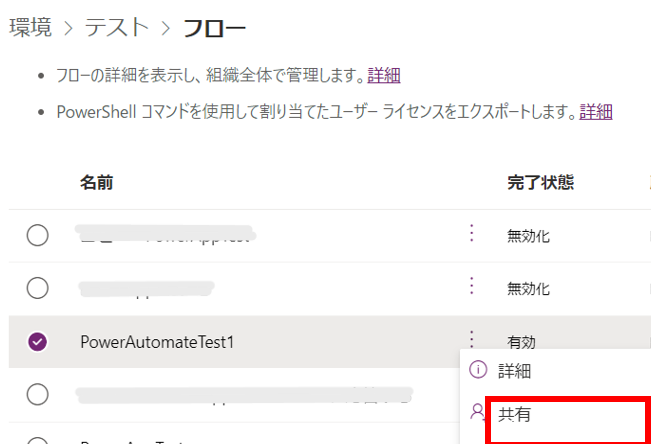651x444 pixels.
Task: Choose 共有 in the context menu
Action: tap(514, 415)
